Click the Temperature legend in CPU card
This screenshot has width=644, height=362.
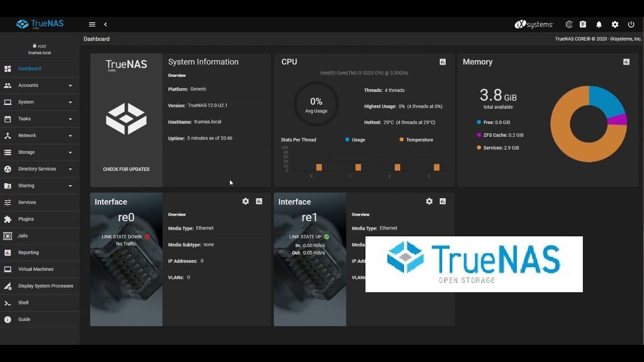[416, 140]
